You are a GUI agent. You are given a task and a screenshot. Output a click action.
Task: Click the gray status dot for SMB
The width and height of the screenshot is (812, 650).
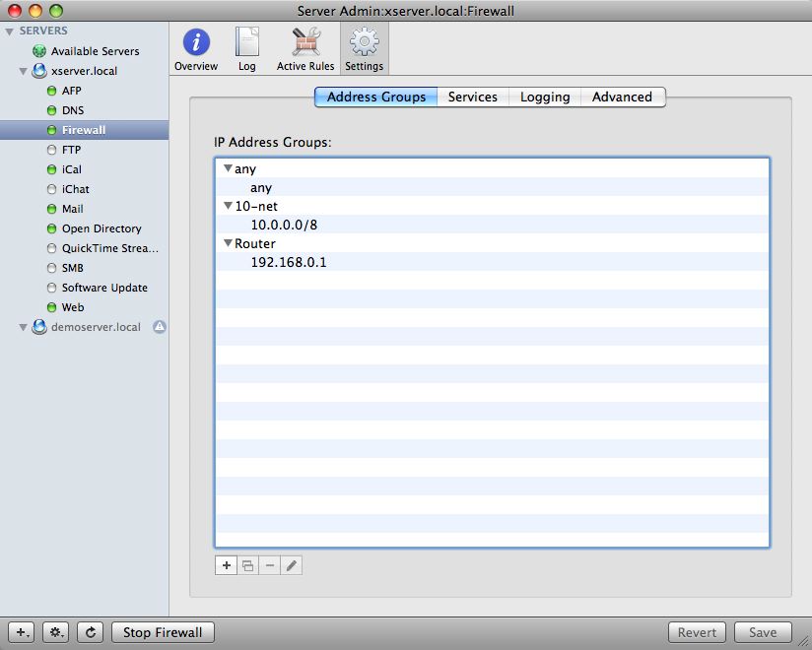[51, 268]
